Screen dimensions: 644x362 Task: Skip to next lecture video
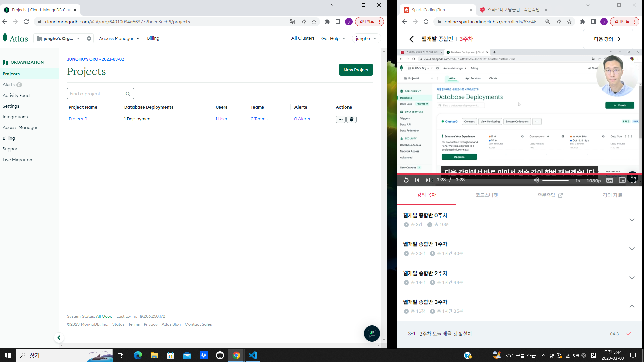(428, 180)
